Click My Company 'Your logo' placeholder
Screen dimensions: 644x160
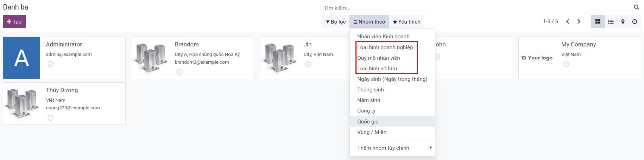click(537, 58)
